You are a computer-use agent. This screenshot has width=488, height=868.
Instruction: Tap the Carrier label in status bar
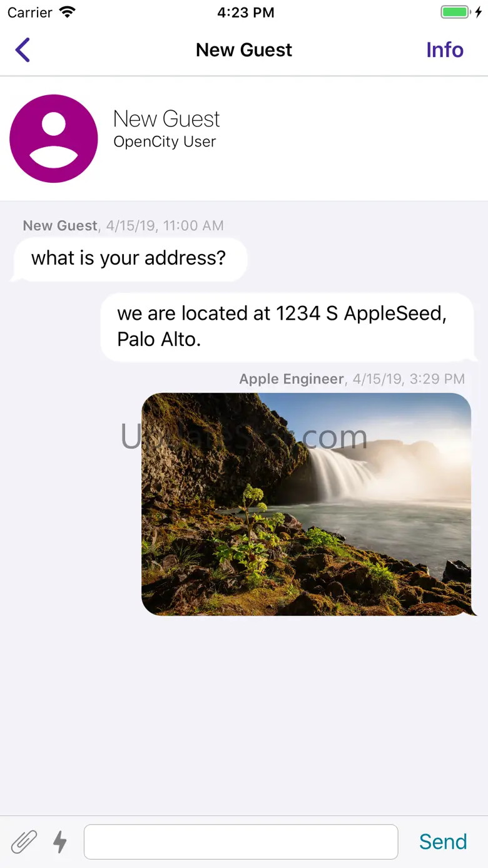(x=30, y=13)
